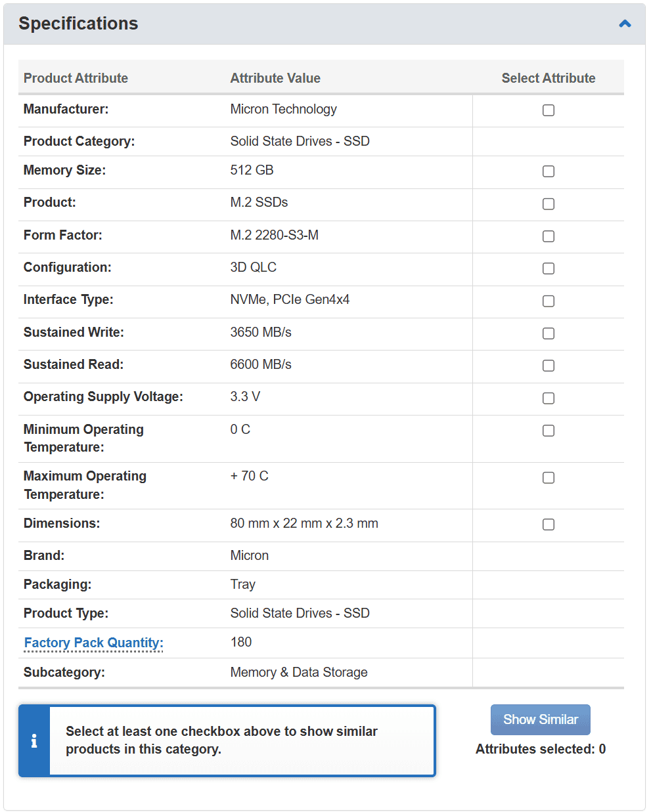Select the Sustained Write checkbox
This screenshot has width=651, height=812.
pyautogui.click(x=549, y=333)
